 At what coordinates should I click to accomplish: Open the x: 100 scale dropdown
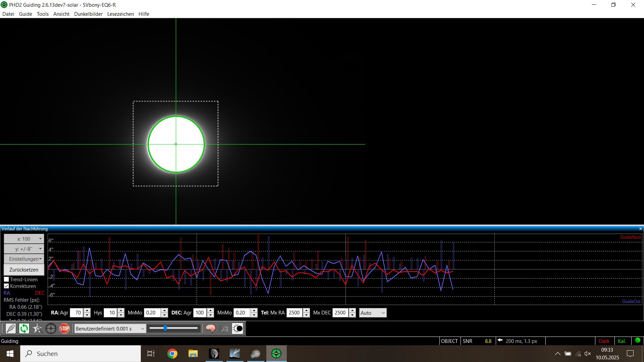click(x=24, y=239)
